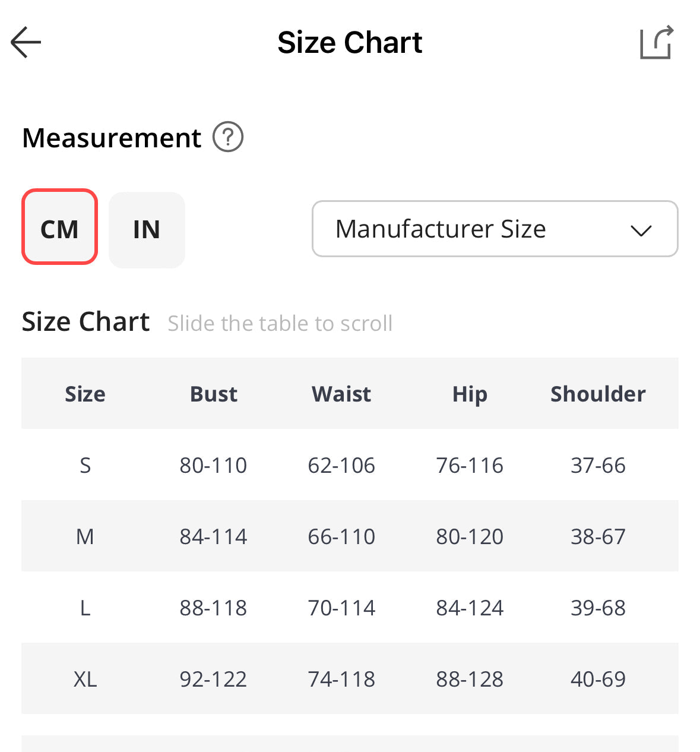Tap the back arrow icon
Viewport: 700px width, 752px height.
(26, 42)
